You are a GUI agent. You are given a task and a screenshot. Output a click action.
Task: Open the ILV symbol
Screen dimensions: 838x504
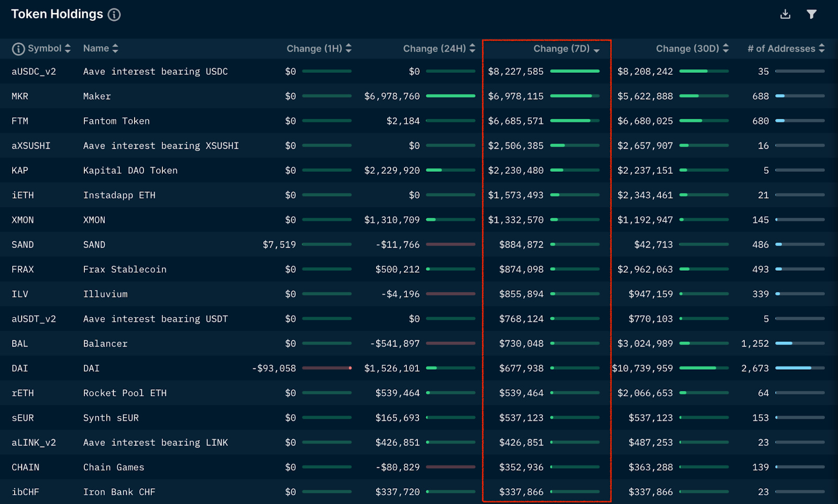click(20, 294)
